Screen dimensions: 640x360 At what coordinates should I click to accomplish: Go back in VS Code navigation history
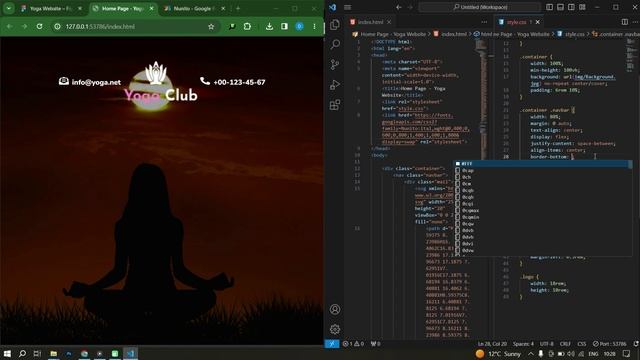(398, 7)
